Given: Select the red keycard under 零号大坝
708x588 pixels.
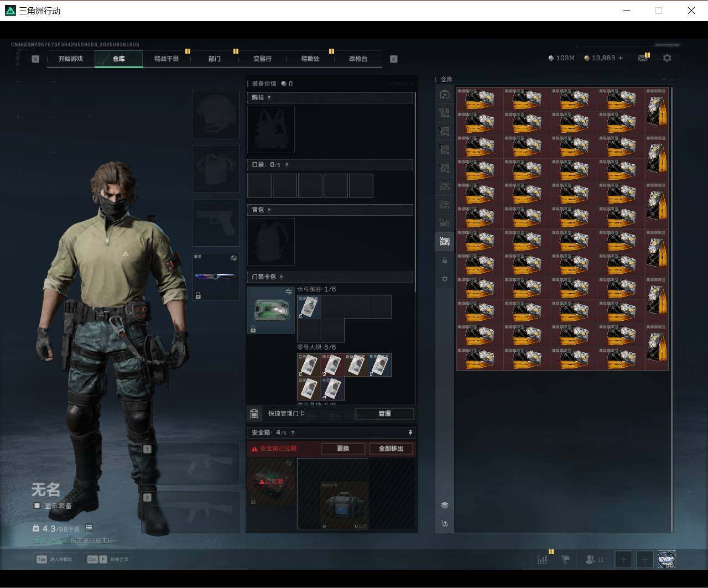Looking at the screenshot, I should pyautogui.click(x=332, y=365).
